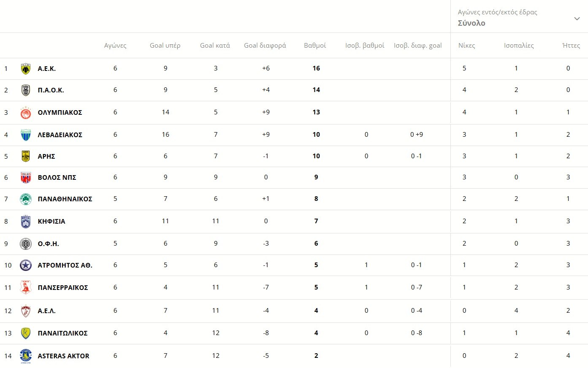Click the Kifisia team badge icon
The height and width of the screenshot is (368, 588).
point(26,222)
